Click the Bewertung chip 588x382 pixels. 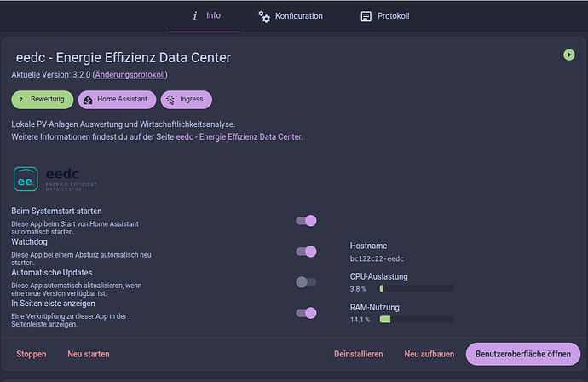point(43,100)
